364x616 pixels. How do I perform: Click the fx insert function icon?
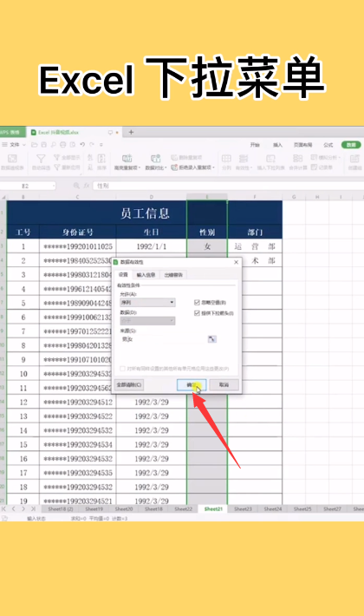tap(86, 186)
